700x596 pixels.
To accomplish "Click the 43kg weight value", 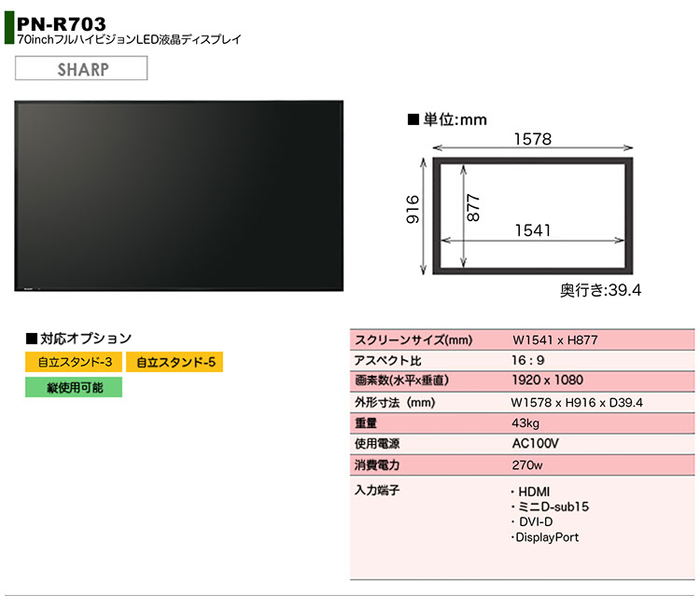I will 525,423.
